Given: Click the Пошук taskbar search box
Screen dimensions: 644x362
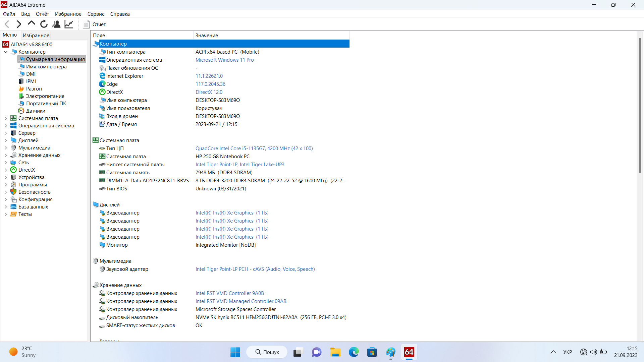Looking at the screenshot, I should pyautogui.click(x=267, y=352).
